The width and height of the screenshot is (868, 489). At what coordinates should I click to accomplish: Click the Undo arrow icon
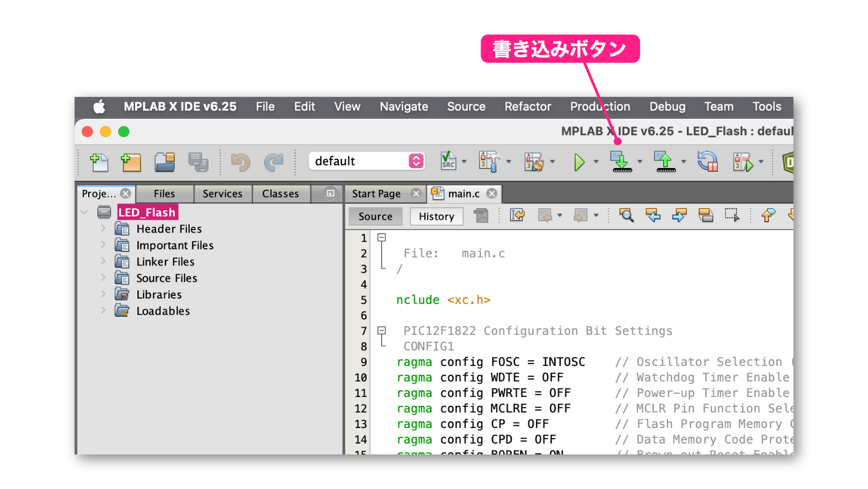(241, 162)
